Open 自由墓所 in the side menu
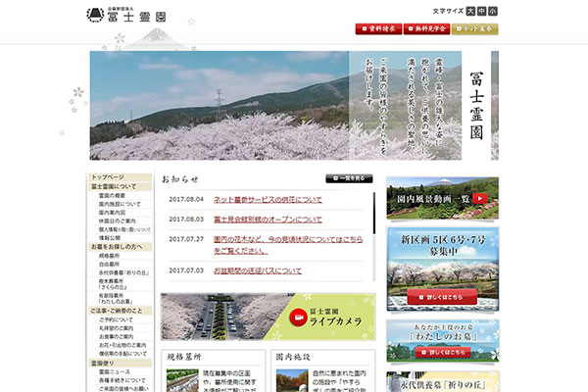 (109, 264)
